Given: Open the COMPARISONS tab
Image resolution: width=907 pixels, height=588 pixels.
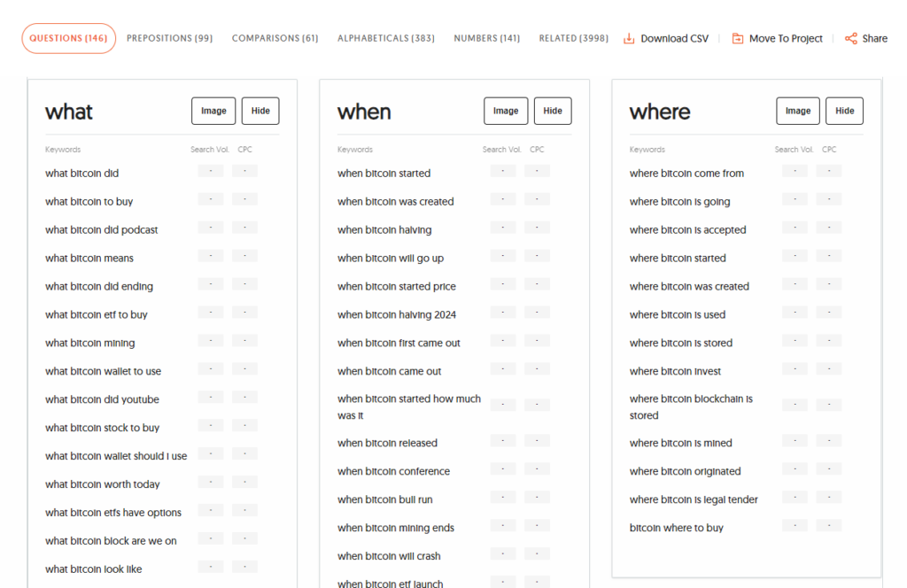Looking at the screenshot, I should click(275, 38).
